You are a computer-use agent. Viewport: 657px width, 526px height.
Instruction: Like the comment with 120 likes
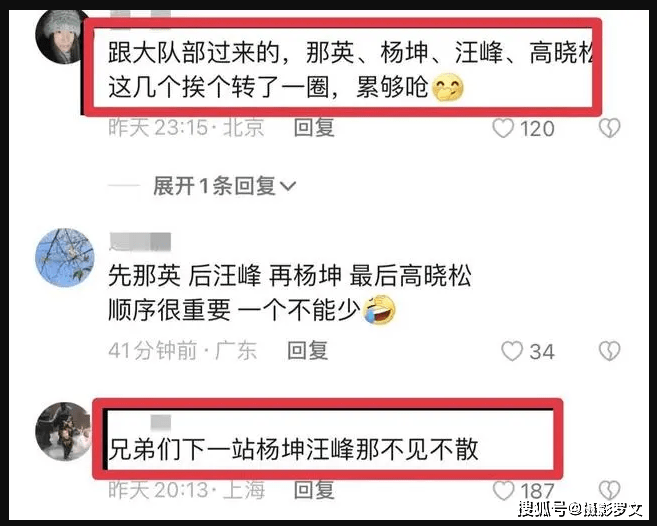pos(503,128)
